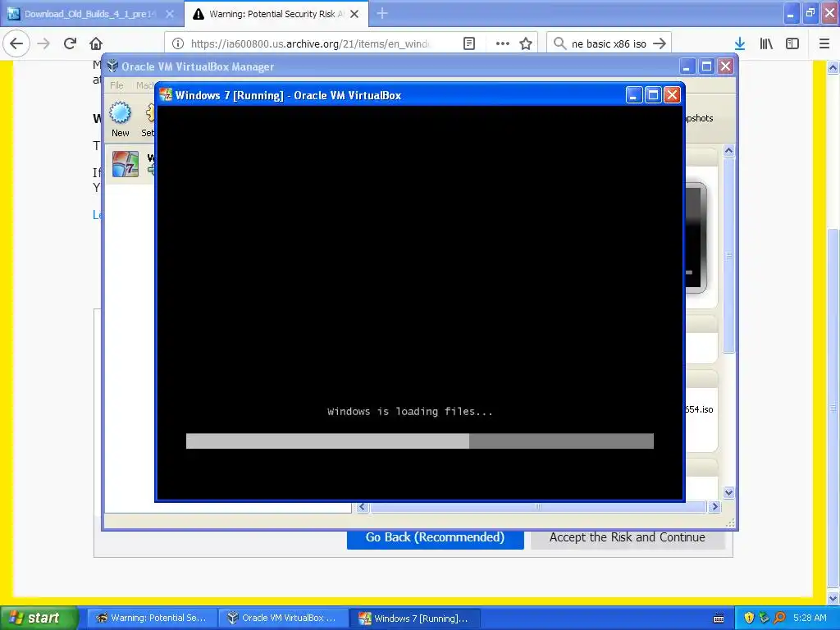Click left arrow of VirtualBox horizontal scrollbar
This screenshot has width=840, height=630.
coord(363,507)
